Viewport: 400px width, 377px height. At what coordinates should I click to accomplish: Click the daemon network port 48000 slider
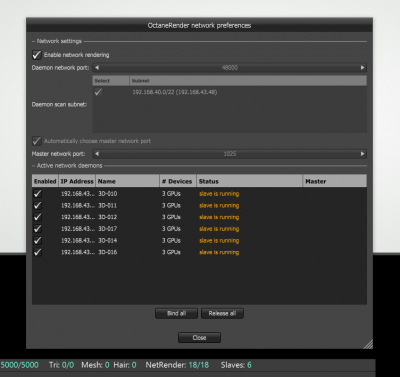click(x=230, y=68)
